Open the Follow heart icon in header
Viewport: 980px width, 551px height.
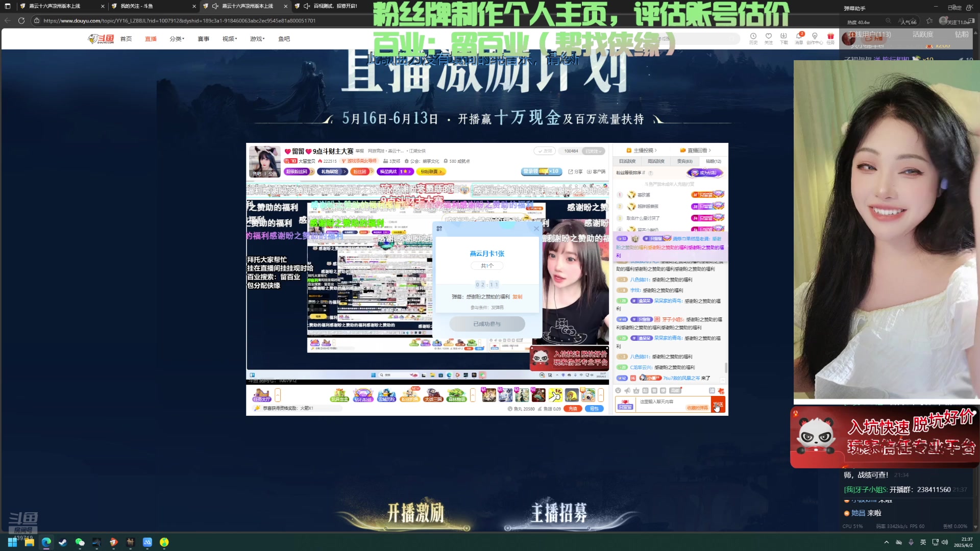pos(769,36)
